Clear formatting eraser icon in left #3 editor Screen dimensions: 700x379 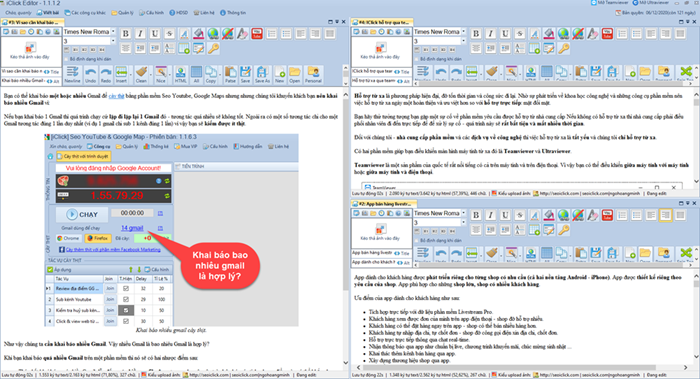click(x=242, y=34)
